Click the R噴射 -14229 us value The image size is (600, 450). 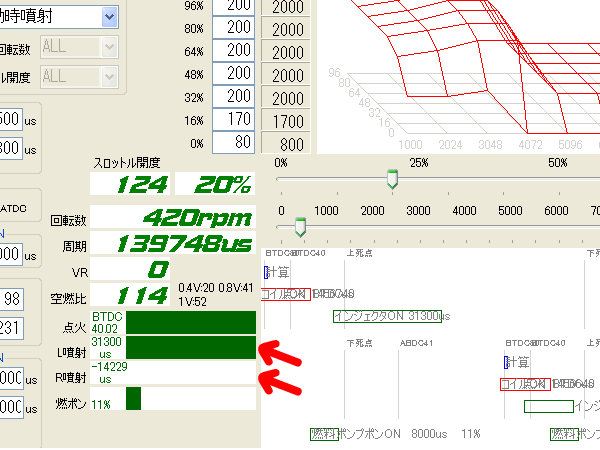click(x=109, y=372)
